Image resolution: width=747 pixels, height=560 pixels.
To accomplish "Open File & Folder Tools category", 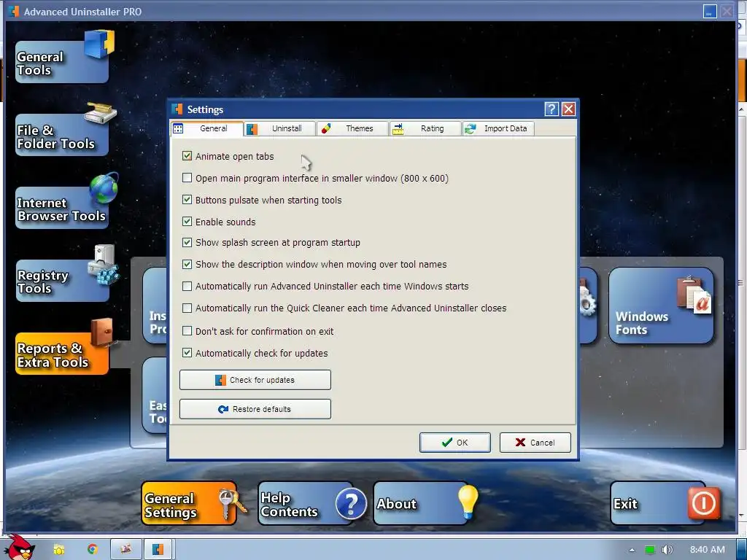I will (62, 135).
